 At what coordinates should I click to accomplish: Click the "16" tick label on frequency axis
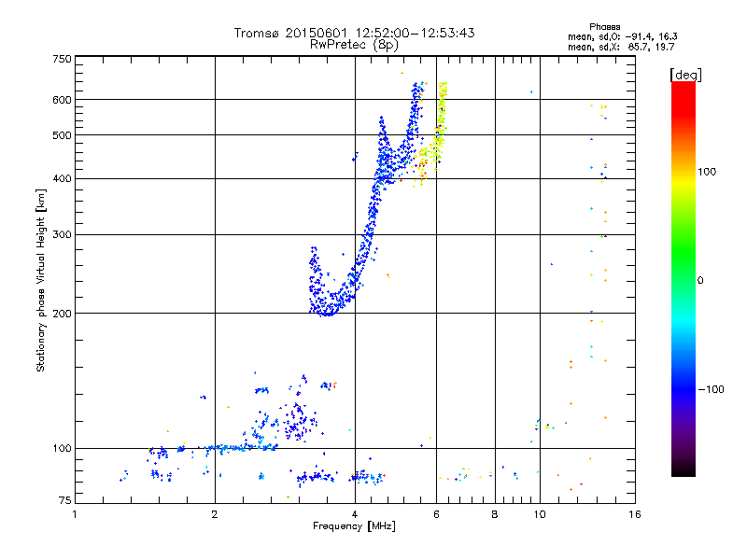click(635, 514)
